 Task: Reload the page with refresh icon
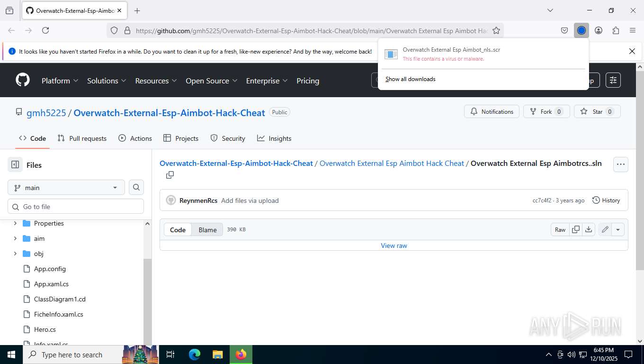(45, 30)
